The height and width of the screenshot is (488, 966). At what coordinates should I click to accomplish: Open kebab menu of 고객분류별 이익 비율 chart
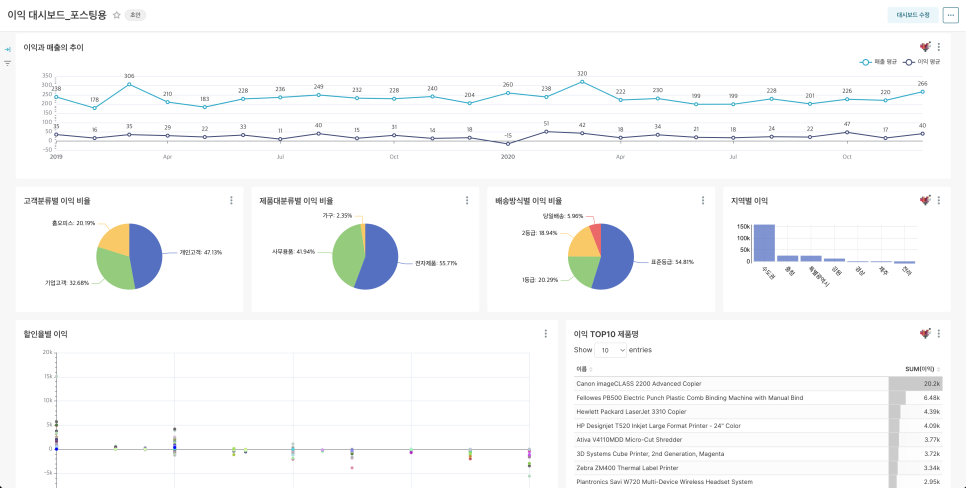point(232,200)
